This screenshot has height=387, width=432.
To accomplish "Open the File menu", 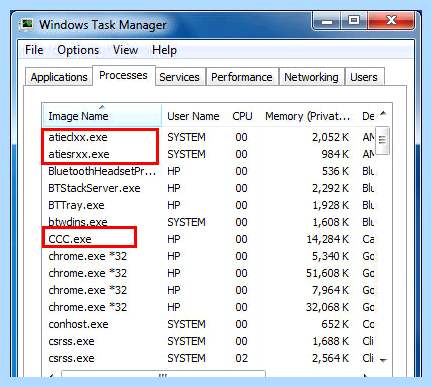I will coord(34,50).
